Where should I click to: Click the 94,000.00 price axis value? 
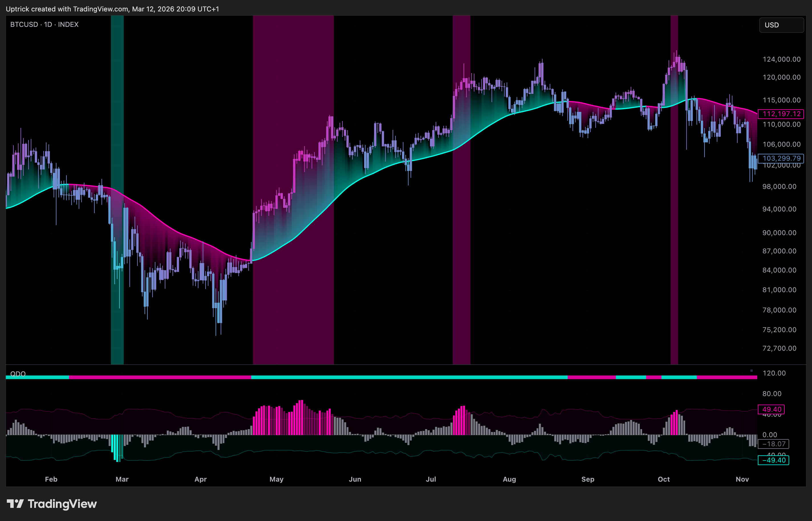click(x=779, y=209)
